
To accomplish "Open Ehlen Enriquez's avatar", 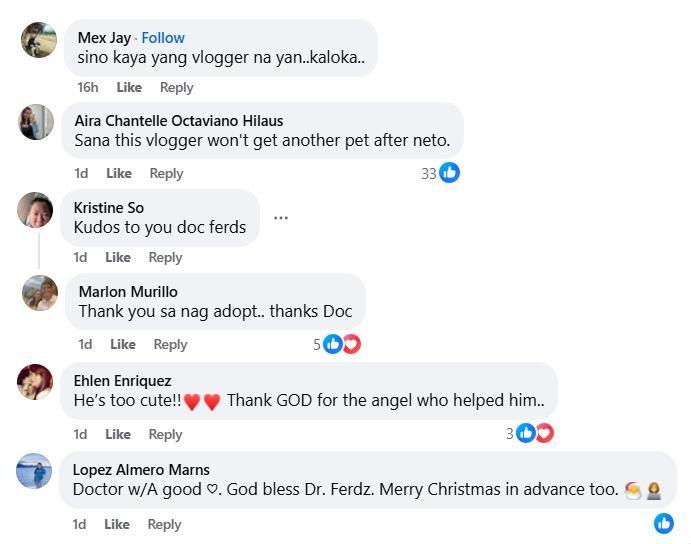I will coord(35,382).
